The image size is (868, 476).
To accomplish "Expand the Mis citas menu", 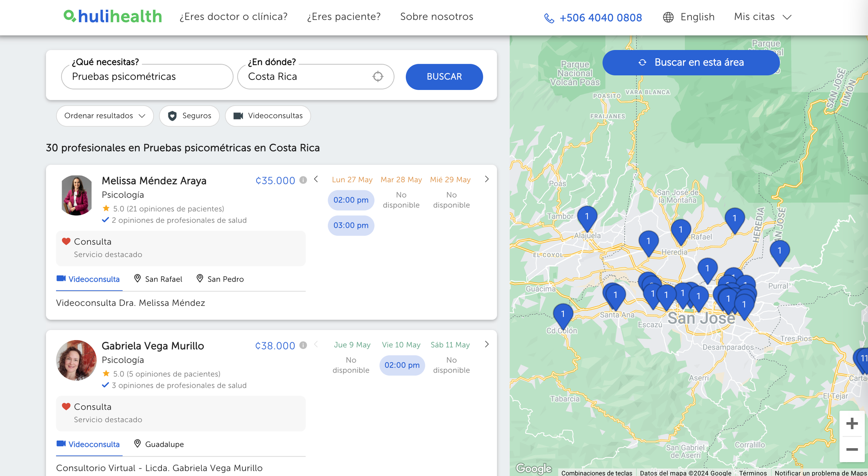I will [763, 17].
